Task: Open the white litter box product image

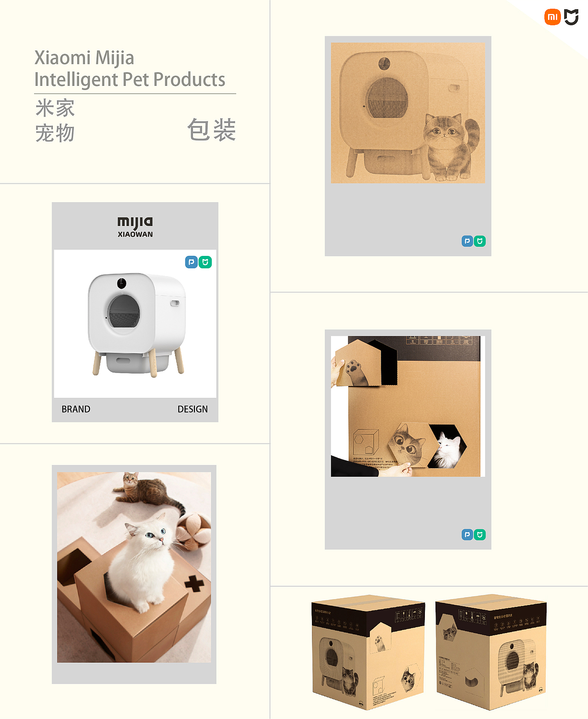Action: 135,324
